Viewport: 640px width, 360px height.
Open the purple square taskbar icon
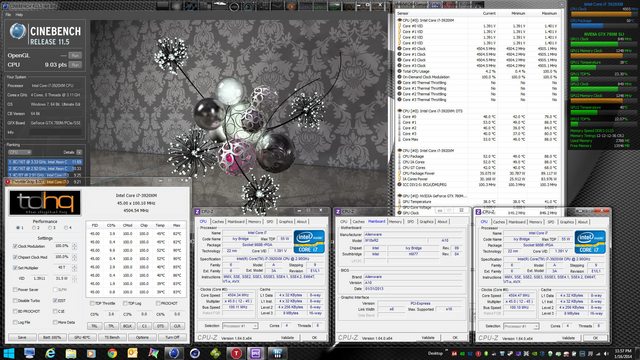[x=256, y=353]
